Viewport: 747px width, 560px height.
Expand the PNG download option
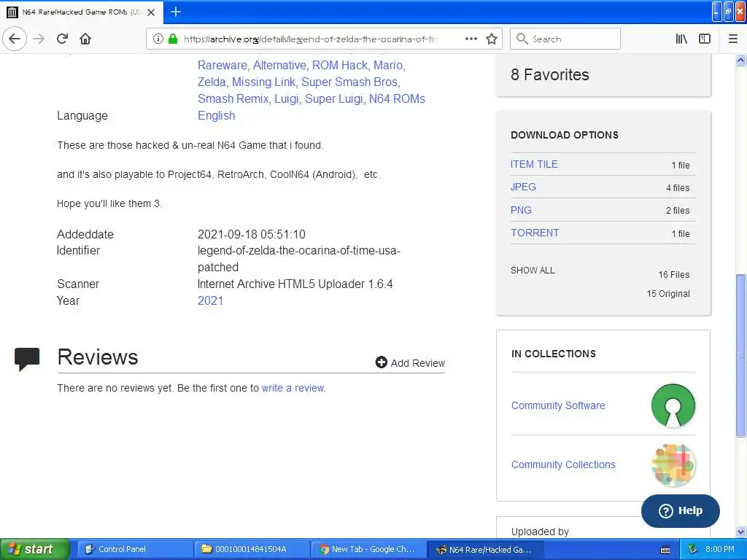click(x=521, y=210)
